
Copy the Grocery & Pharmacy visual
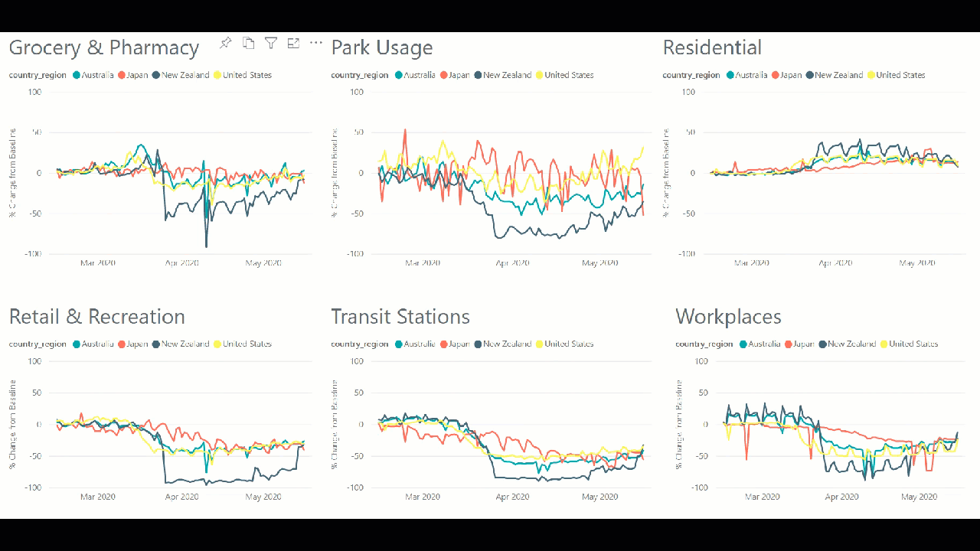248,43
